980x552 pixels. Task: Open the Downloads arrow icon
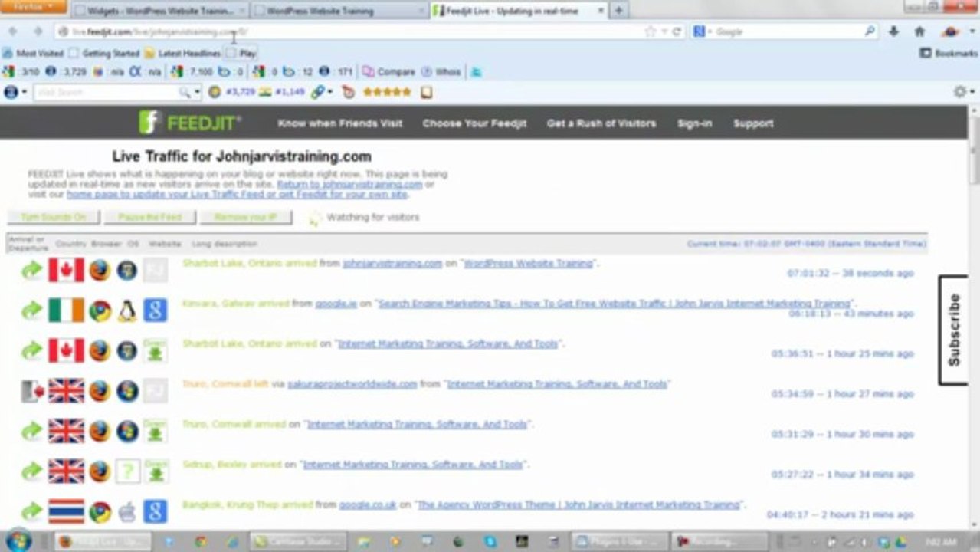893,32
